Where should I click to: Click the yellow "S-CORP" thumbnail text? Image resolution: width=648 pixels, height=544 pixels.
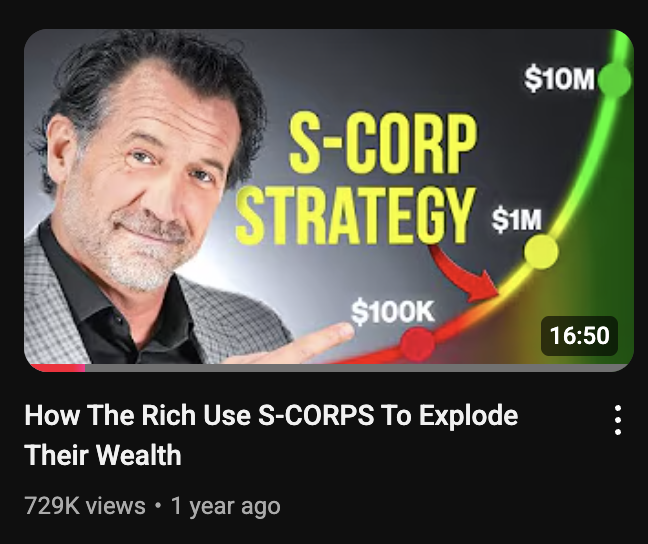[383, 143]
